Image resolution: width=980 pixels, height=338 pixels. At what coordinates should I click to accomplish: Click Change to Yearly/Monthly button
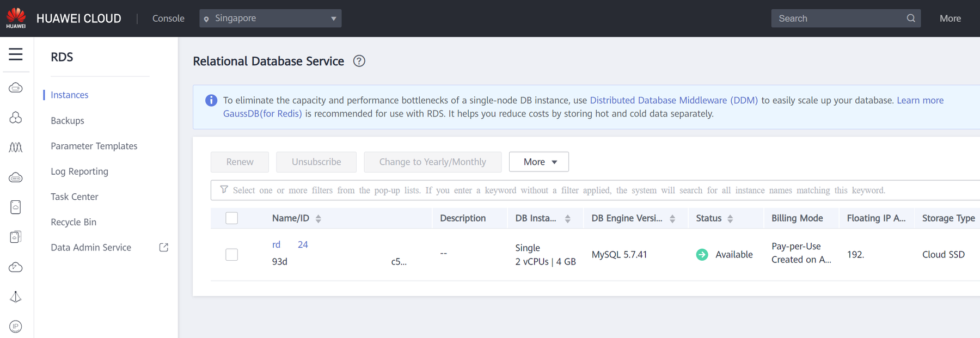click(432, 162)
